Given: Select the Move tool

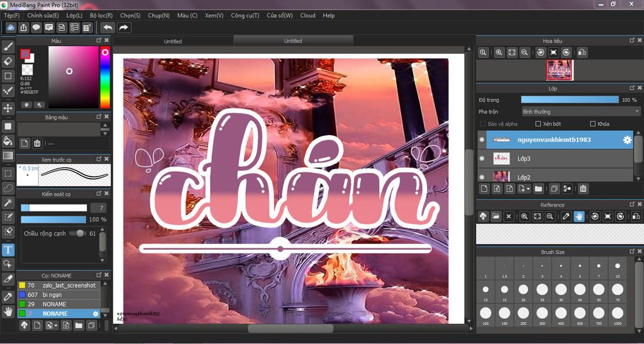Looking at the screenshot, I should coord(8,108).
